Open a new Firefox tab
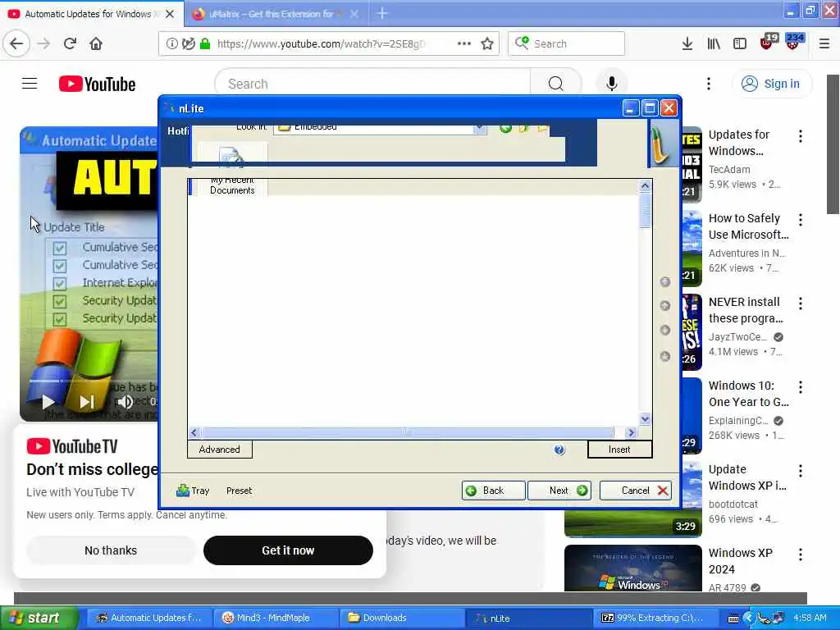The width and height of the screenshot is (840, 630). (382, 13)
